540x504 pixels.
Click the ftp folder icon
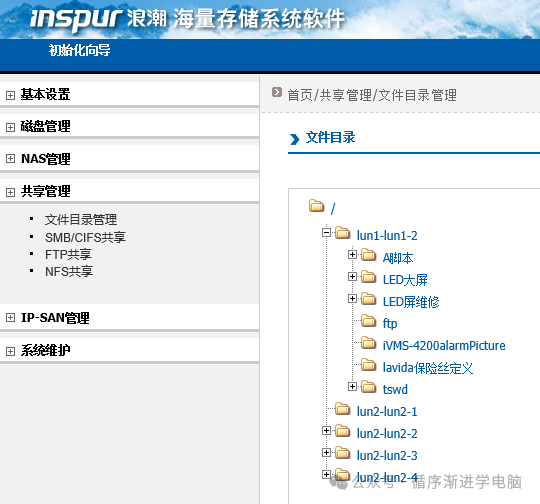(x=368, y=320)
